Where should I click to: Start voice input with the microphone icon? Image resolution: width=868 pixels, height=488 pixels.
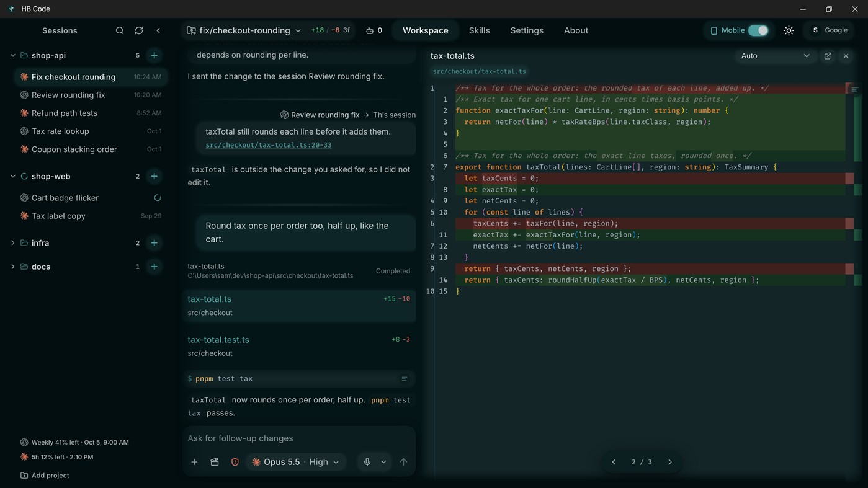point(367,462)
